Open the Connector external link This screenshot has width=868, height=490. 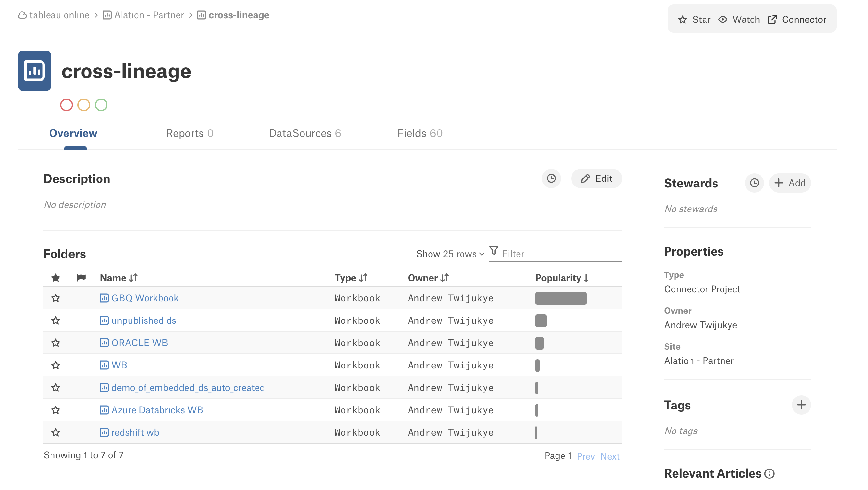797,19
